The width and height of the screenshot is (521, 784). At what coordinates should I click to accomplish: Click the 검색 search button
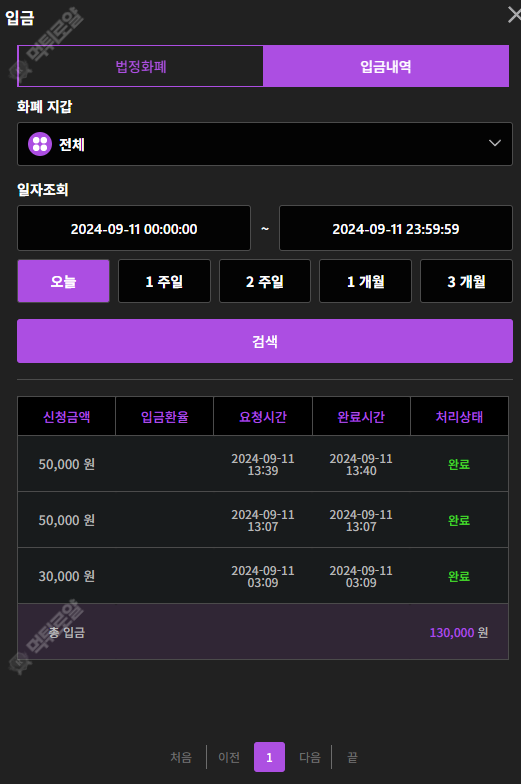(x=264, y=341)
